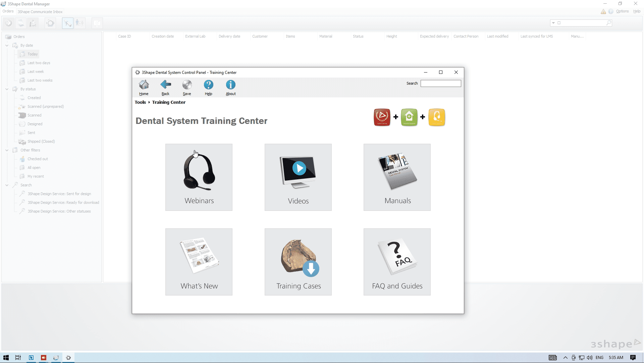Click the red training badge icon

pos(382,117)
